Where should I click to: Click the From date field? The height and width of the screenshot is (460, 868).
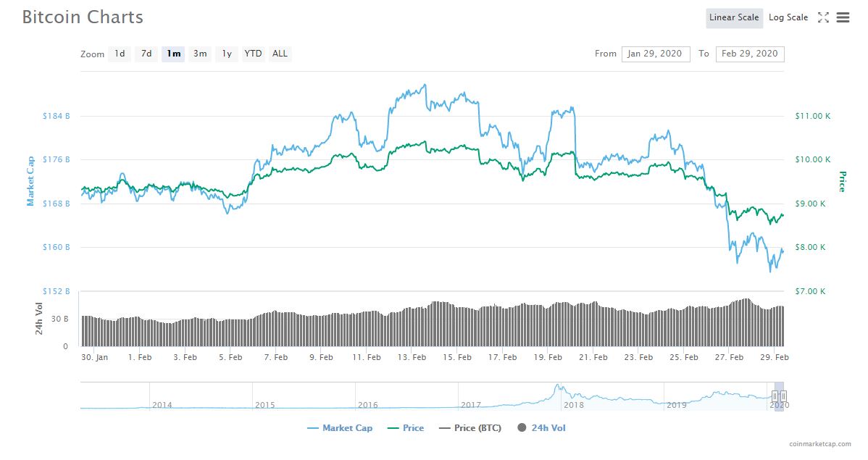pos(656,54)
